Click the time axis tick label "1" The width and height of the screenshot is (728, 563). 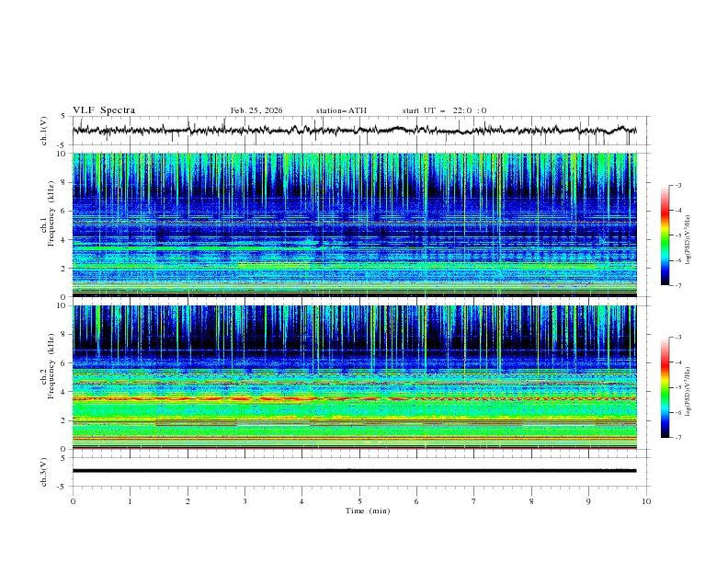(130, 501)
